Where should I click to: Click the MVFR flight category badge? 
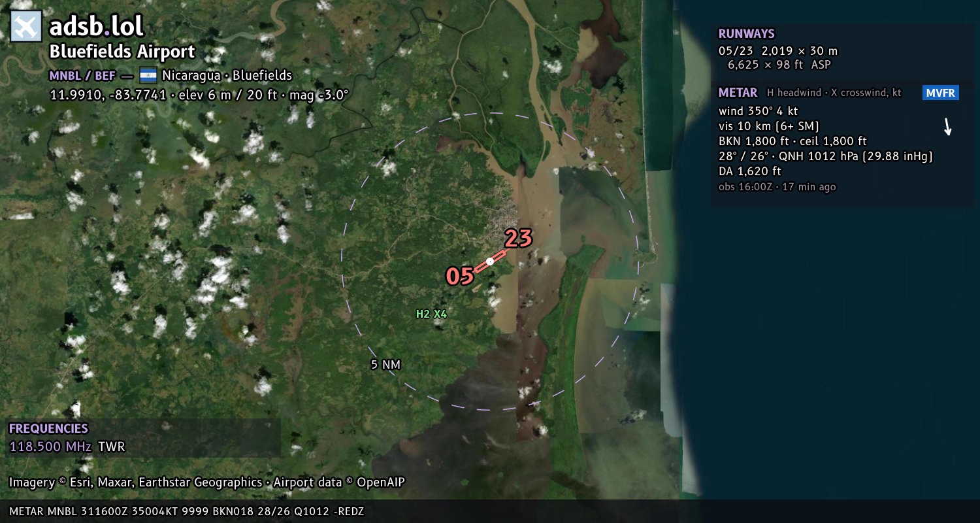941,93
